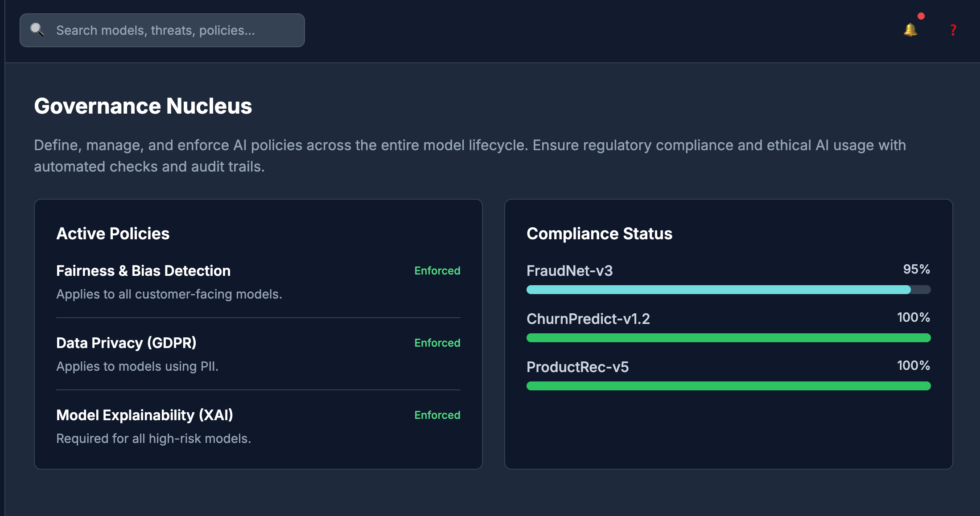Click the Enforced status for Fairness & Bias Detection
Image resolution: width=980 pixels, height=516 pixels.
pos(437,270)
